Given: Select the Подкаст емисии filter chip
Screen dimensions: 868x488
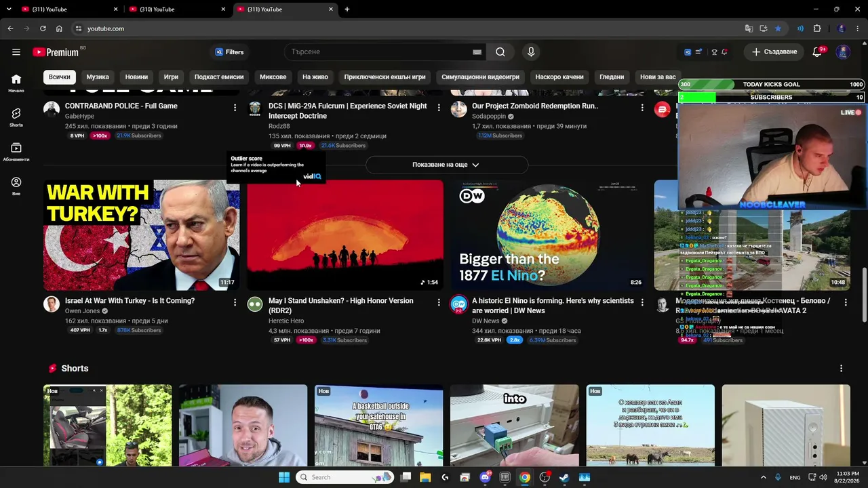Looking at the screenshot, I should [x=219, y=77].
